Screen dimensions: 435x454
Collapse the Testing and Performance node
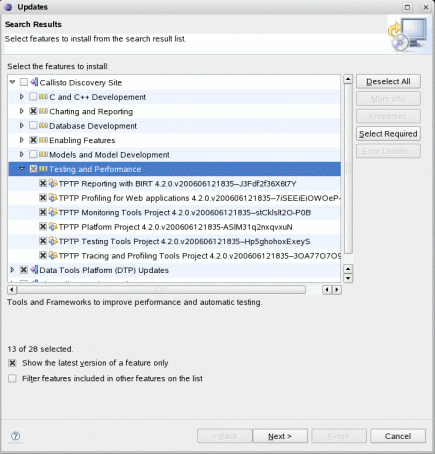coord(22,169)
